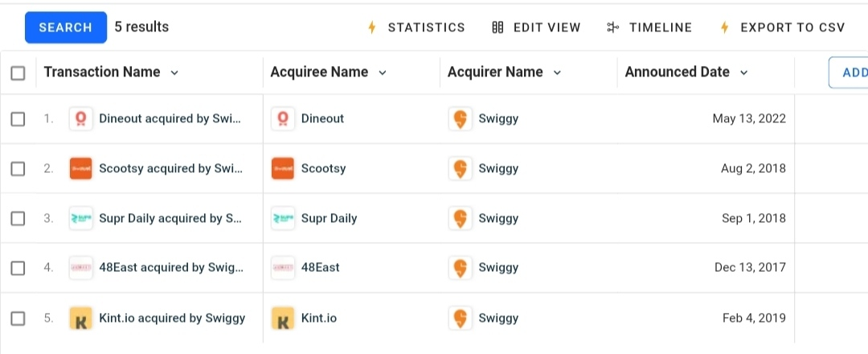Expand the Transaction Name column dropdown arrow

pyautogui.click(x=174, y=72)
